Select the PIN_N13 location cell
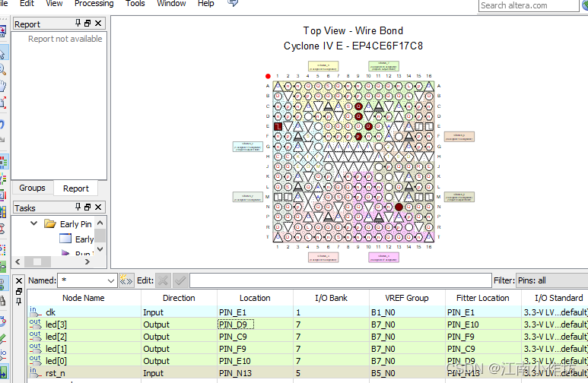 tap(255, 373)
